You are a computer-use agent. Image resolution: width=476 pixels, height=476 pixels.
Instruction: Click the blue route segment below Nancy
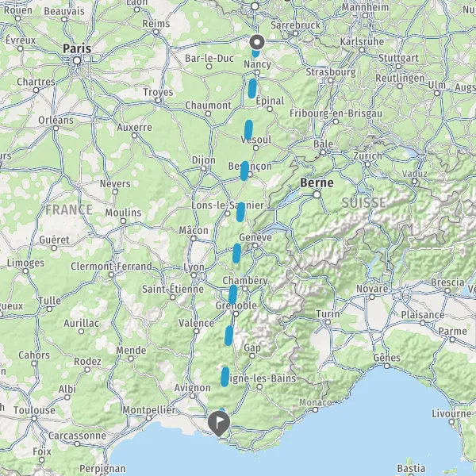[252, 89]
